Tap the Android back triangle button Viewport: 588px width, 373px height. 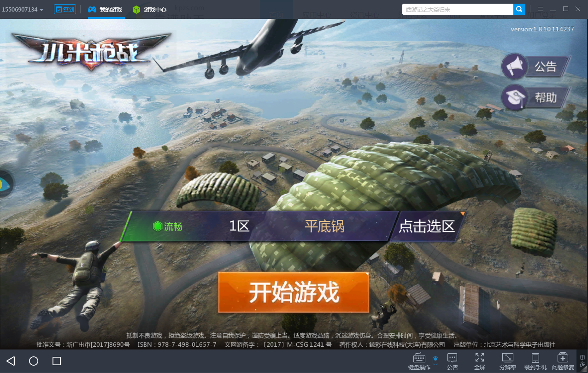pos(11,361)
